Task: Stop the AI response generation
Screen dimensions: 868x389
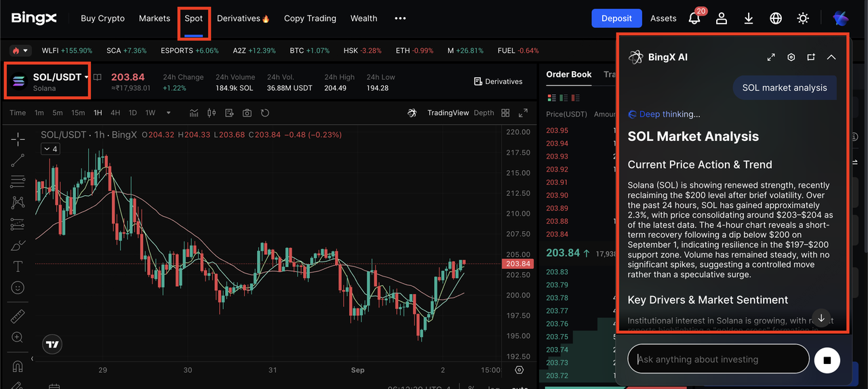Action: (x=827, y=360)
